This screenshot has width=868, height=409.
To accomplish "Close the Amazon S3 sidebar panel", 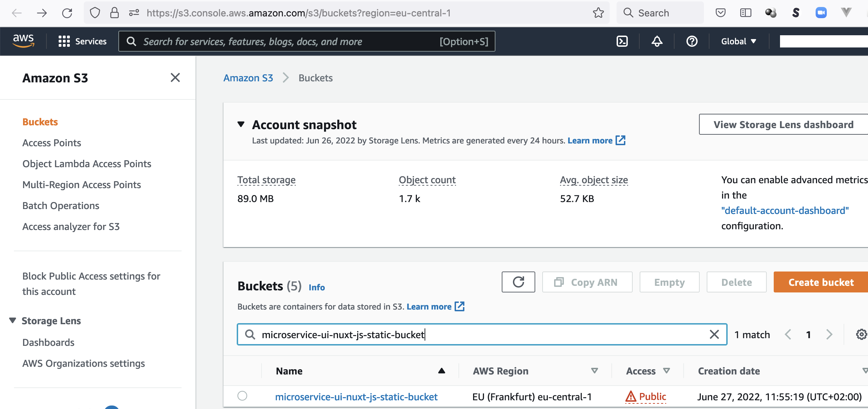I will [175, 77].
